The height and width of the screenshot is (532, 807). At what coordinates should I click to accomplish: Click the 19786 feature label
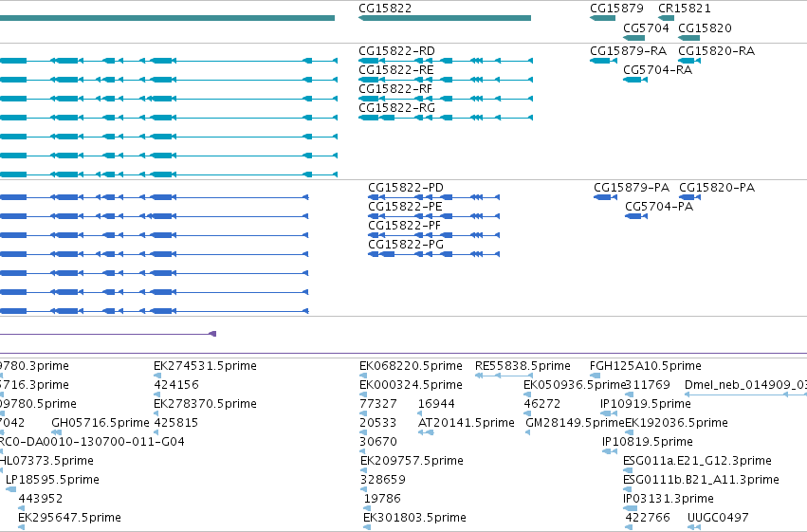(x=382, y=499)
